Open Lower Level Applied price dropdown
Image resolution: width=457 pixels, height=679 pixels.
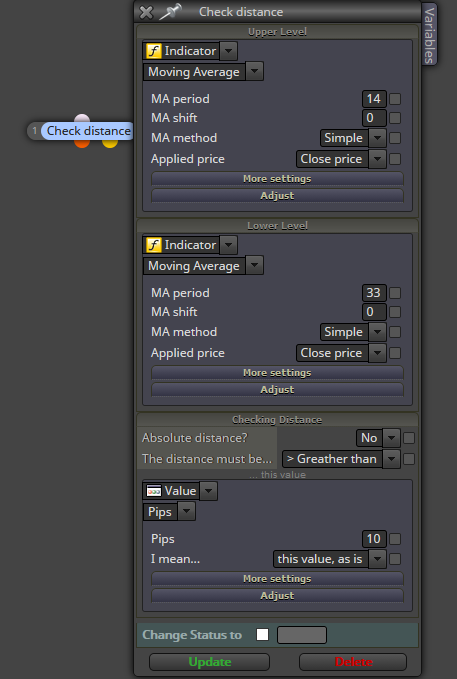pyautogui.click(x=377, y=353)
